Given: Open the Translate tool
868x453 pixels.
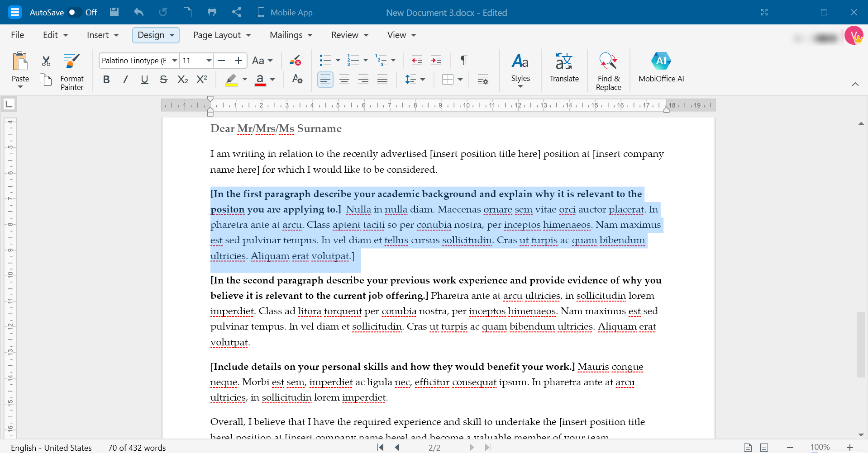Looking at the screenshot, I should tap(564, 68).
